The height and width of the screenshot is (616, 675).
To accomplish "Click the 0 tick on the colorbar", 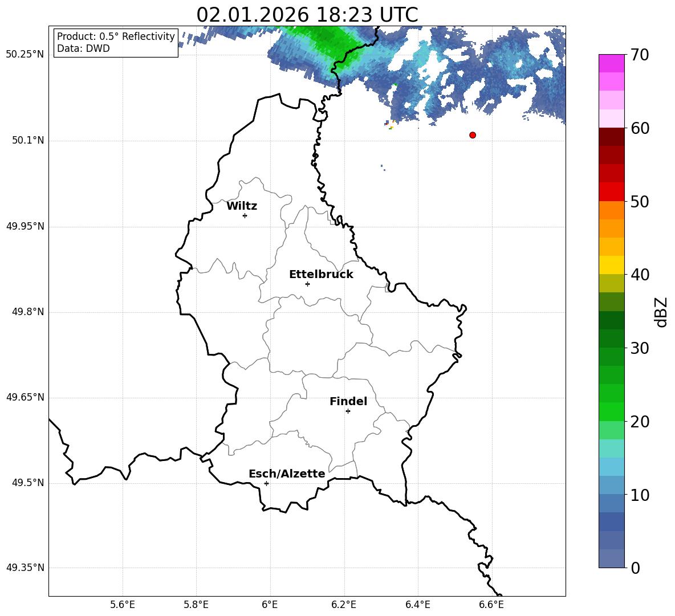I will (635, 568).
